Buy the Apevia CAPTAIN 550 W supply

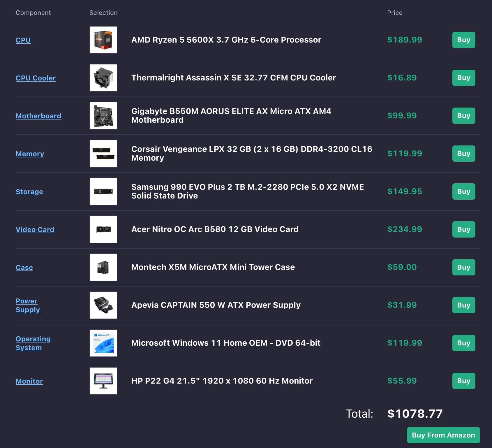[x=463, y=305]
